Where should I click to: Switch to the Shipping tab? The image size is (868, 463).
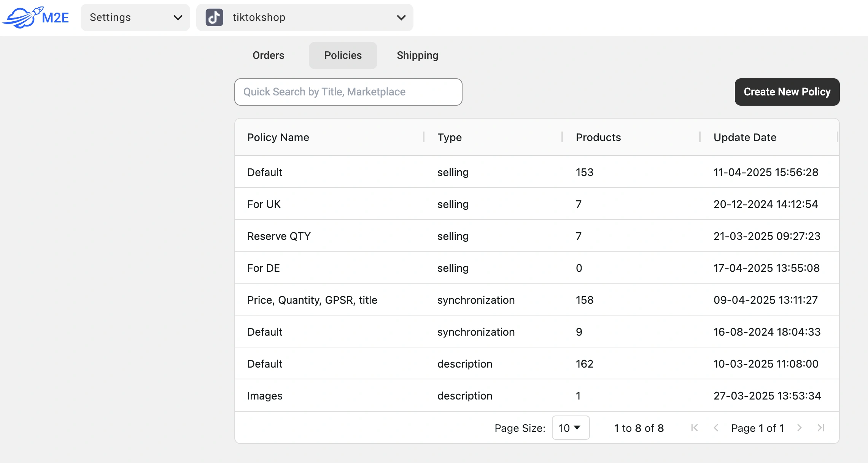coord(417,55)
